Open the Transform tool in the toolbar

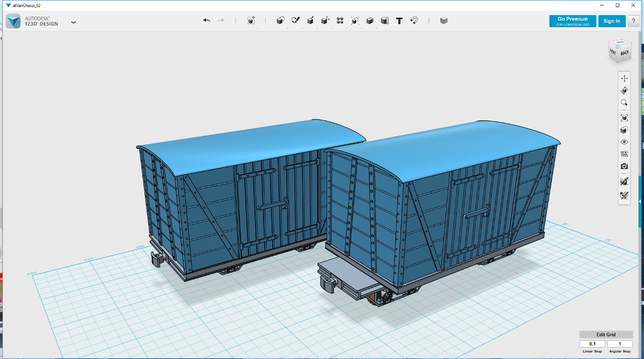(251, 21)
